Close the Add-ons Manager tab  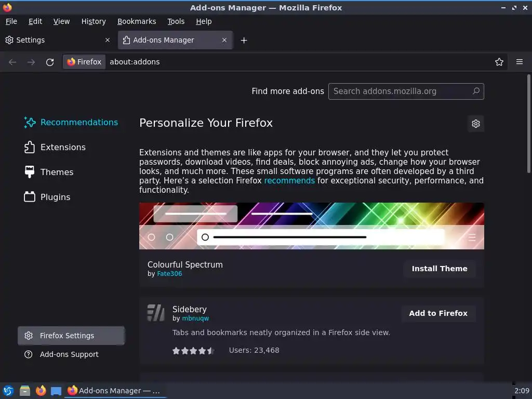(x=224, y=40)
